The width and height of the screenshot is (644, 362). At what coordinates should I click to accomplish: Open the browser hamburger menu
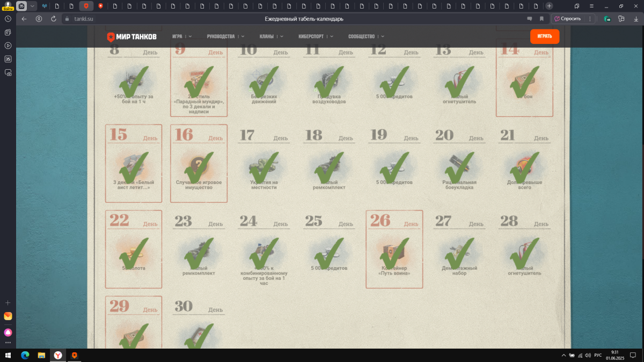tap(592, 6)
